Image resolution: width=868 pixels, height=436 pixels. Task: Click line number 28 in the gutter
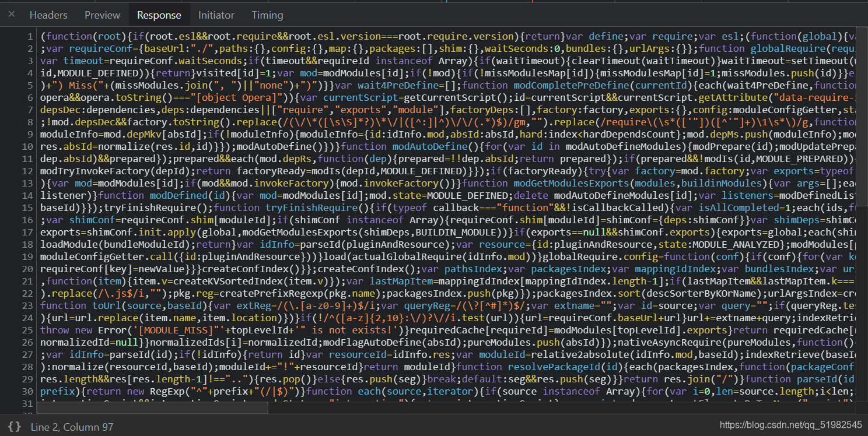(x=27, y=367)
